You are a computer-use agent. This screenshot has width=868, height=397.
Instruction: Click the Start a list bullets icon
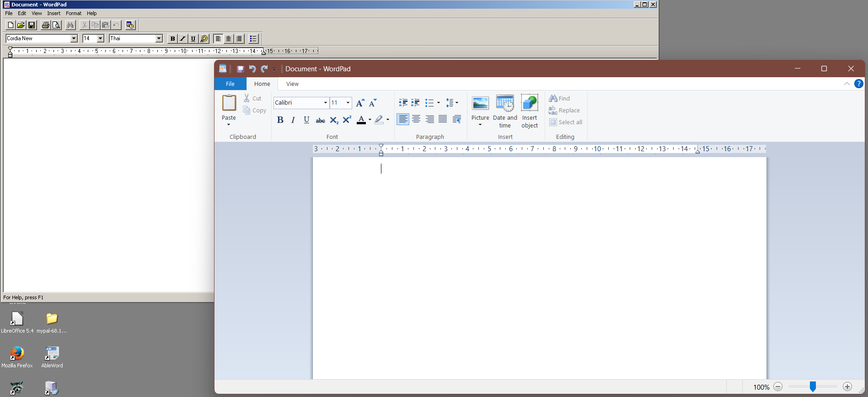pyautogui.click(x=429, y=103)
